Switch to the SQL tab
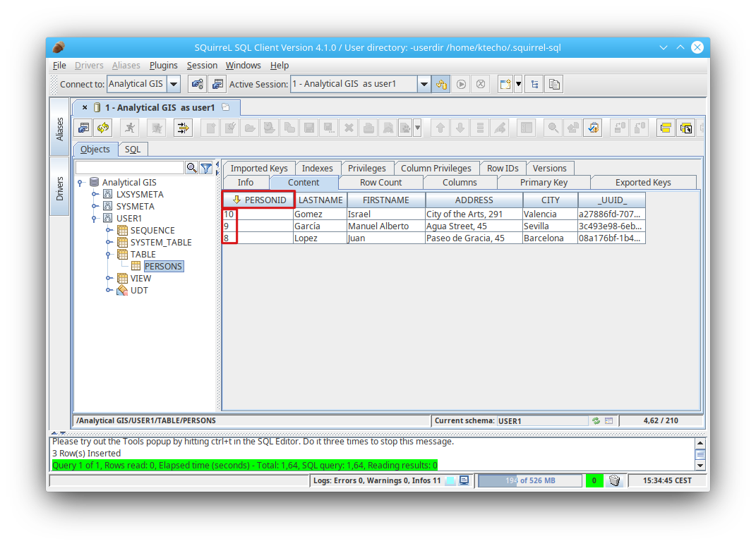The height and width of the screenshot is (546, 756). 133,150
